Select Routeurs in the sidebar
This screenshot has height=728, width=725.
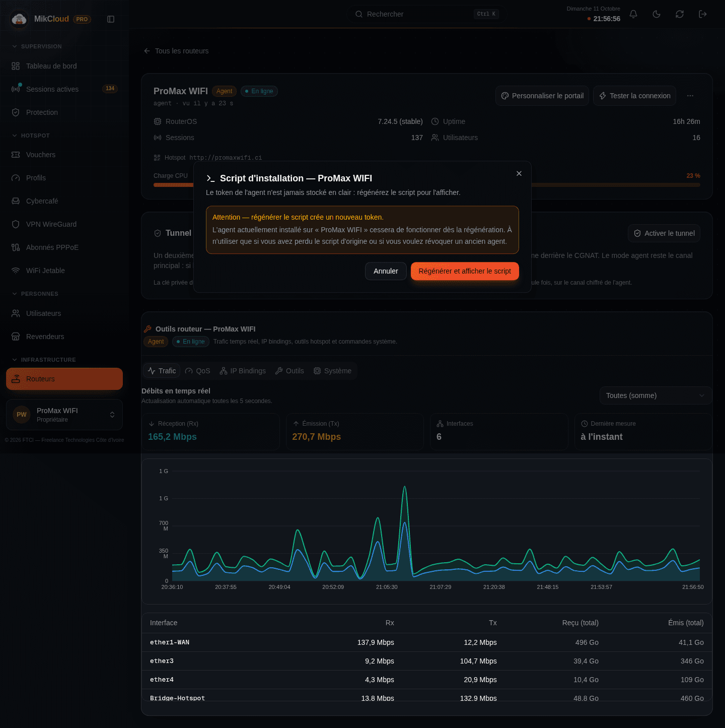click(64, 379)
